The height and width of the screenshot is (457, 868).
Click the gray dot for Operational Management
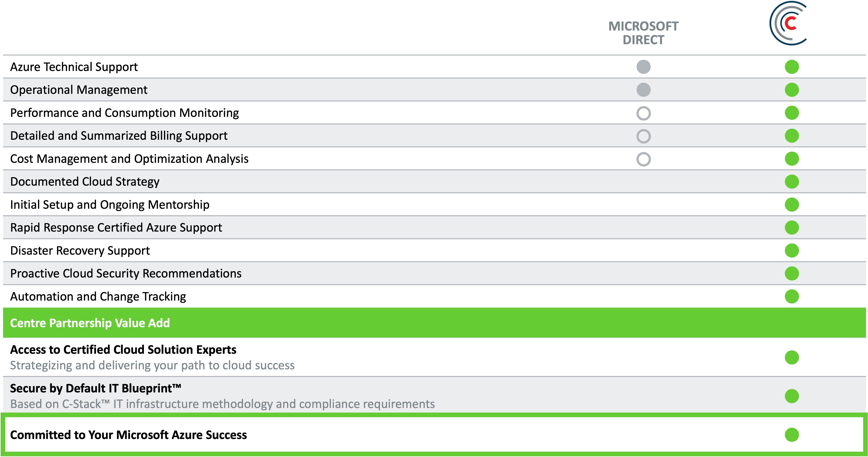[x=643, y=90]
